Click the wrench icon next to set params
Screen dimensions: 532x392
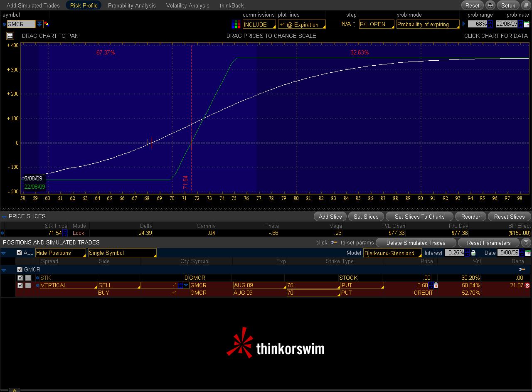[x=334, y=242]
